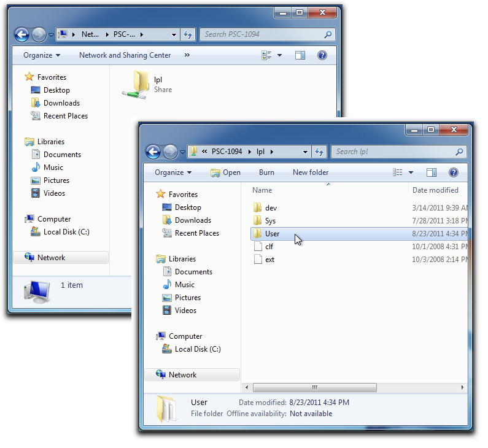Open Downloads in lpl window sidebar
Viewport: 488px width, 448px height.
pyautogui.click(x=187, y=220)
